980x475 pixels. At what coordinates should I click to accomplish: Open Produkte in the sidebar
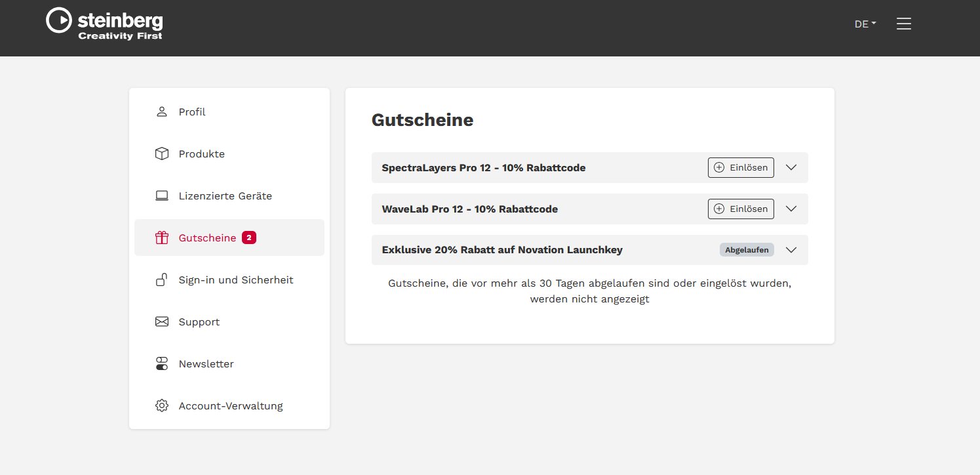coord(229,154)
